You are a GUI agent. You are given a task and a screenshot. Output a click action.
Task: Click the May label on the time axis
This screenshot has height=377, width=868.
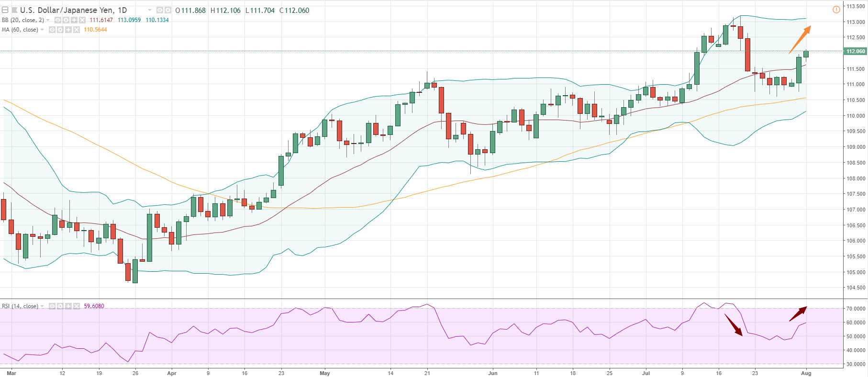pos(325,373)
